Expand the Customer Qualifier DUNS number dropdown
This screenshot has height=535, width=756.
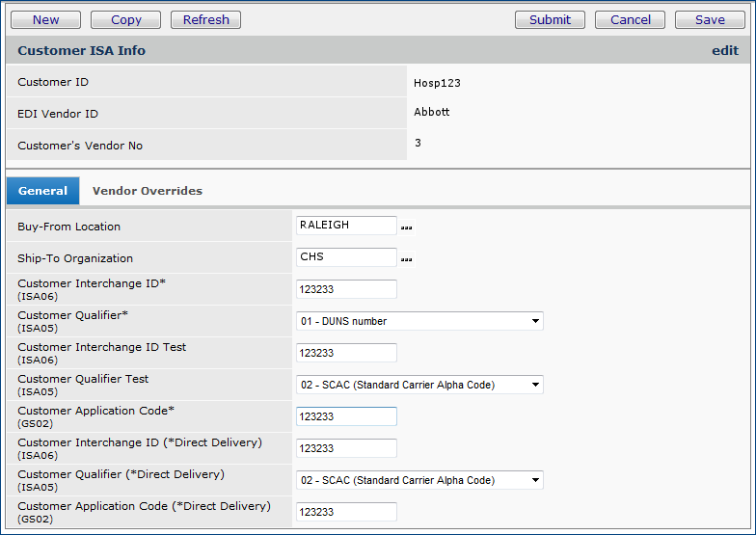(x=419, y=321)
